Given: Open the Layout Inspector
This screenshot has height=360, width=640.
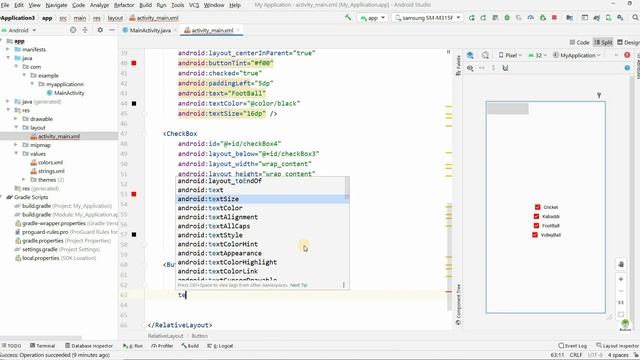Looking at the screenshot, I should pyautogui.click(x=618, y=346).
